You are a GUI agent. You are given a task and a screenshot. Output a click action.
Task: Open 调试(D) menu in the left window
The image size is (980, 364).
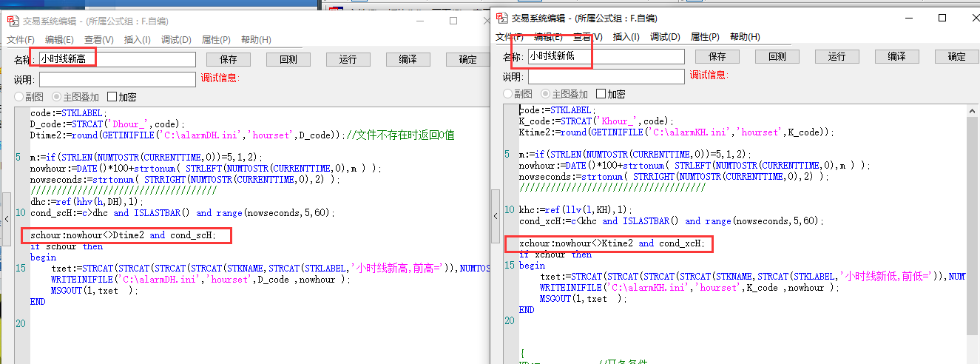[176, 40]
